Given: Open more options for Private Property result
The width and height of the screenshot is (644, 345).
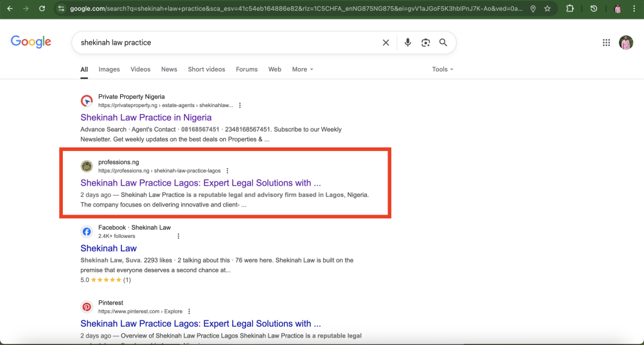Looking at the screenshot, I should 240,105.
